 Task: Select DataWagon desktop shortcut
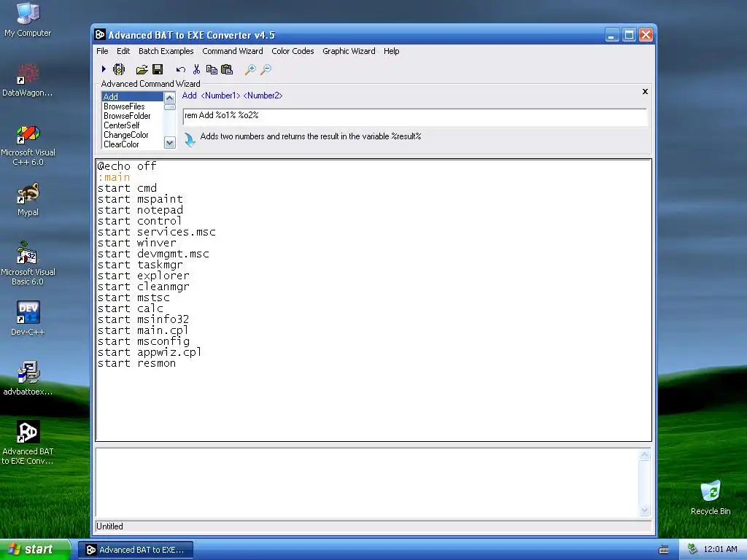coord(28,79)
